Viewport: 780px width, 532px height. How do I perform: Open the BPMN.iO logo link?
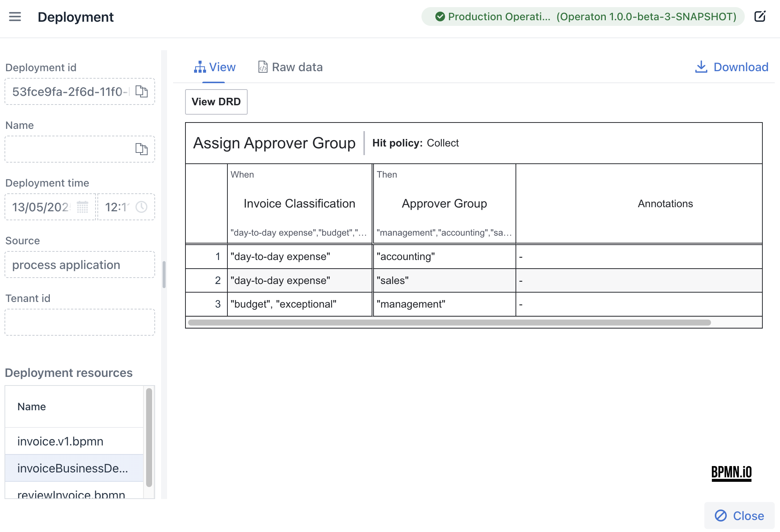pos(731,473)
